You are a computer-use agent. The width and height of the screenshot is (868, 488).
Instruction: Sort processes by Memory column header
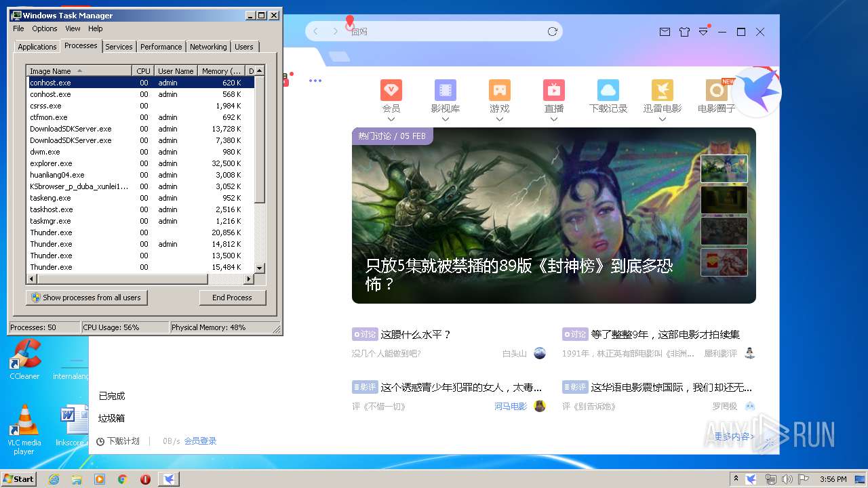click(x=222, y=71)
